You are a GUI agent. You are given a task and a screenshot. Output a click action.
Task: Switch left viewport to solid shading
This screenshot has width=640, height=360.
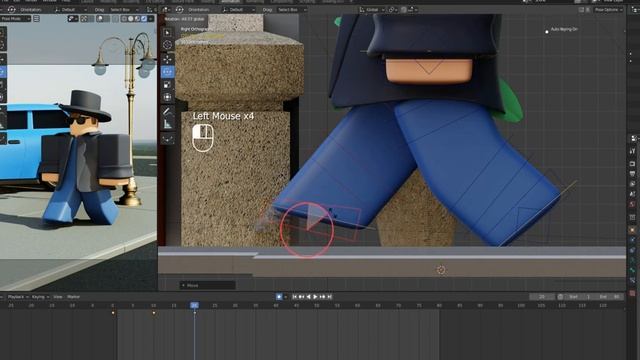point(131,18)
